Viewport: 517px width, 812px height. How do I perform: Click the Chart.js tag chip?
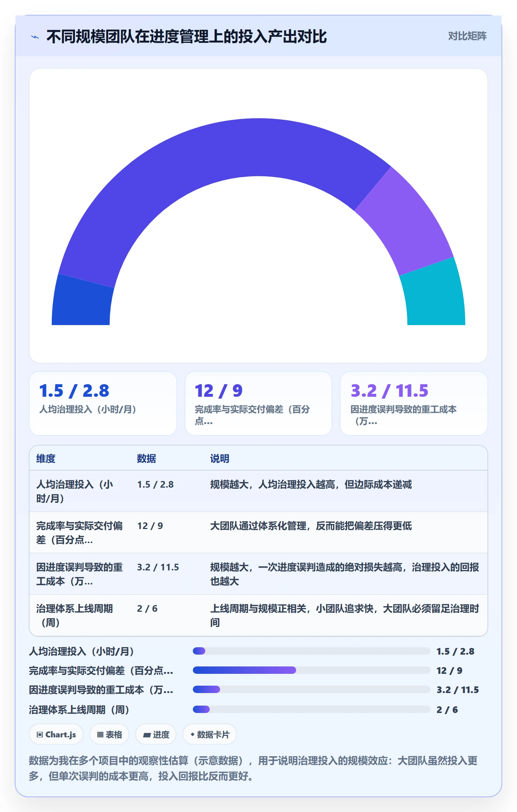56,734
